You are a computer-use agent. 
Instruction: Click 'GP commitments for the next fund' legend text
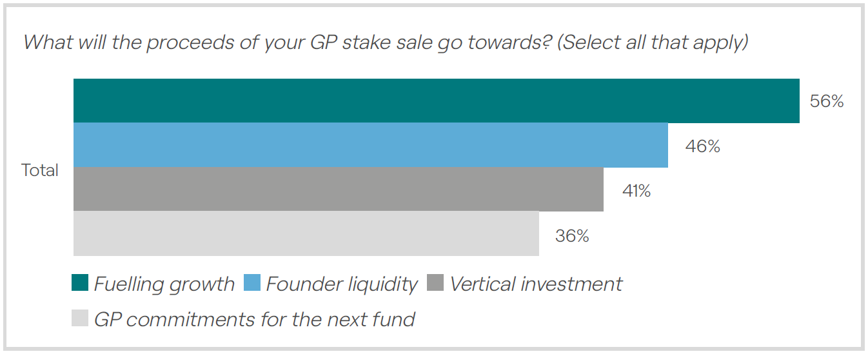click(x=255, y=319)
